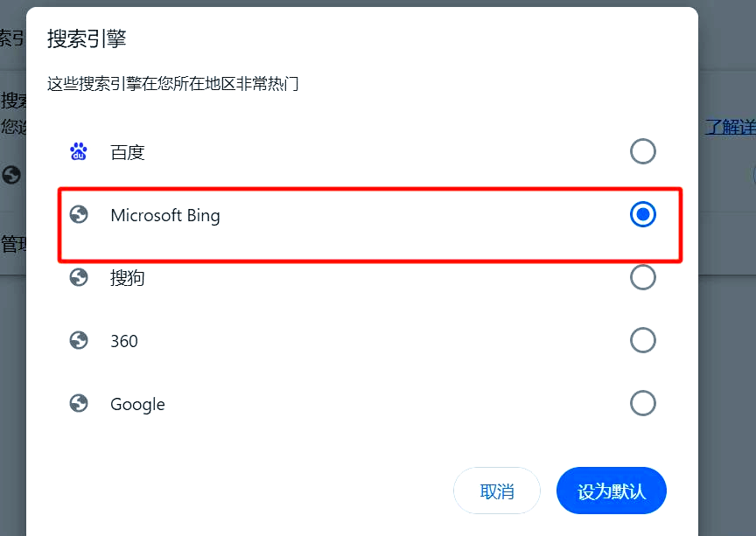Screen dimensions: 756x536
Task: Click the globe icon behind the dialog at left
Action: 11,175
